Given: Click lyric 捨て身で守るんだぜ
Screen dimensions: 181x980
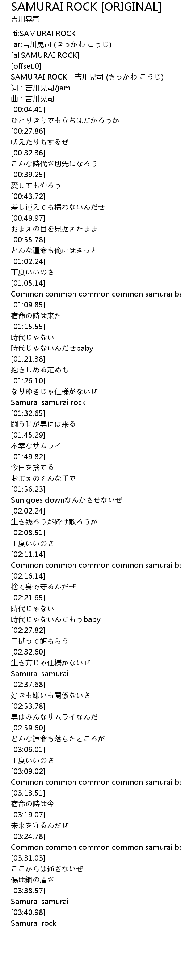Looking at the screenshot, I should 43,587.
